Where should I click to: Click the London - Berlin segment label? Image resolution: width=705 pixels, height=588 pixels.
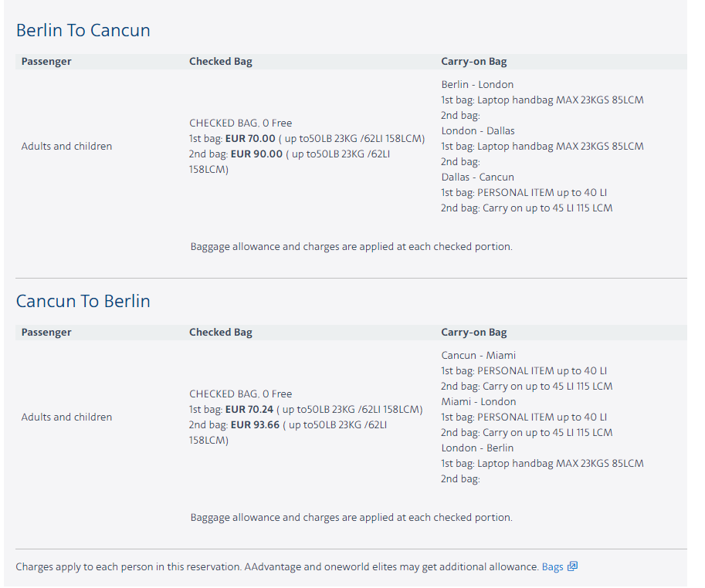coord(477,448)
